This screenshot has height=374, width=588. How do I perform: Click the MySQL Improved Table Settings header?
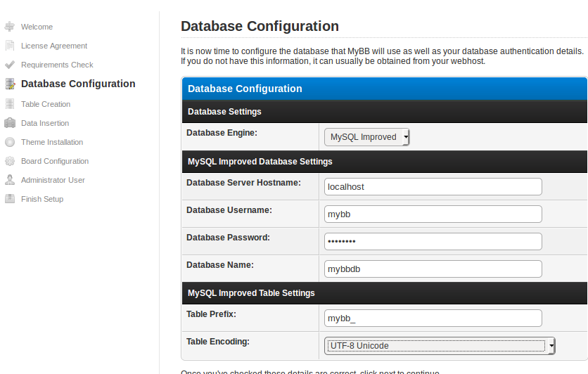385,293
